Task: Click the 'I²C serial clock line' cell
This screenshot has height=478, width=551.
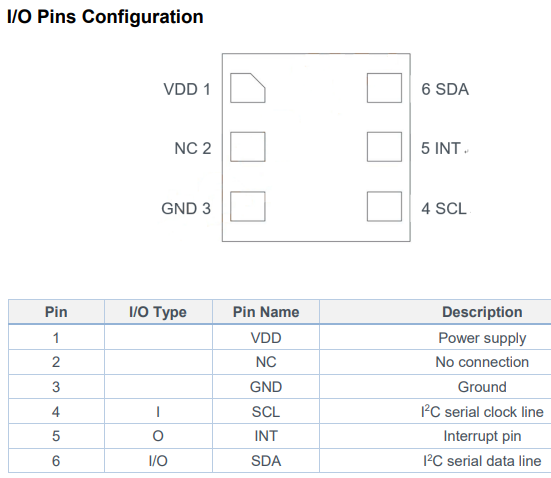Action: [482, 412]
